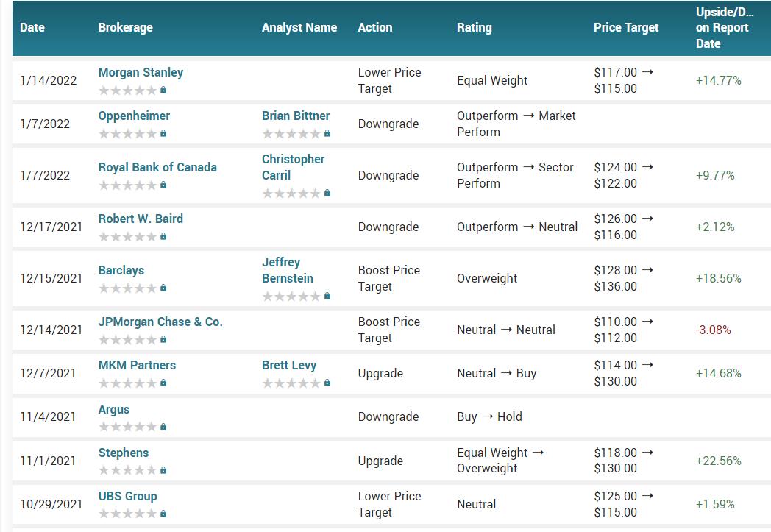Image resolution: width=771 pixels, height=532 pixels.
Task: Click the lock icon under Morgan Stanley
Action: pyautogui.click(x=163, y=90)
